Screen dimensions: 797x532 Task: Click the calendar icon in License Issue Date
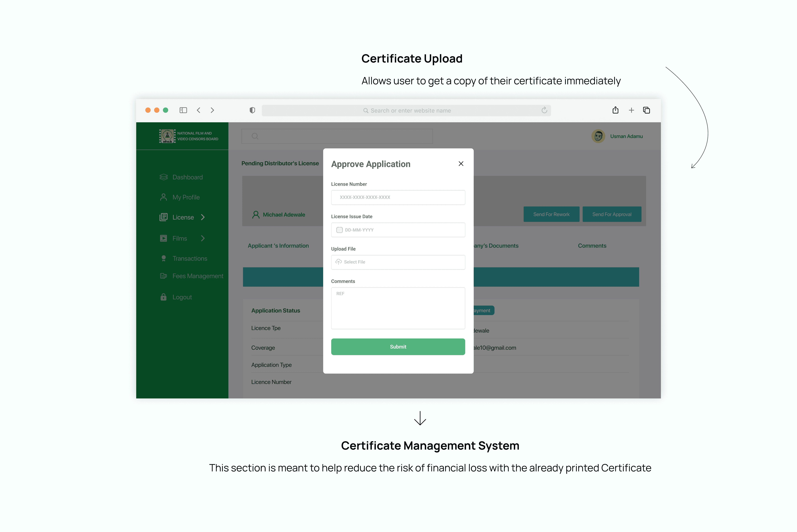pos(339,230)
